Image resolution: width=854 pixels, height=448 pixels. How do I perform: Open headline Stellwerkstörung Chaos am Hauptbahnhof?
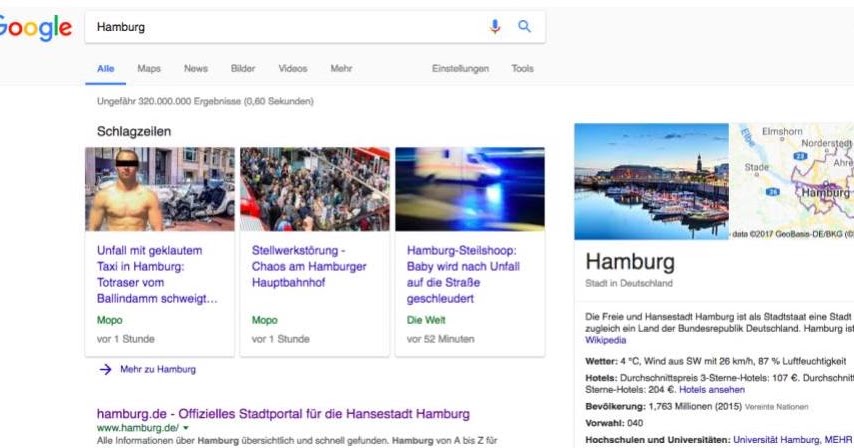309,267
